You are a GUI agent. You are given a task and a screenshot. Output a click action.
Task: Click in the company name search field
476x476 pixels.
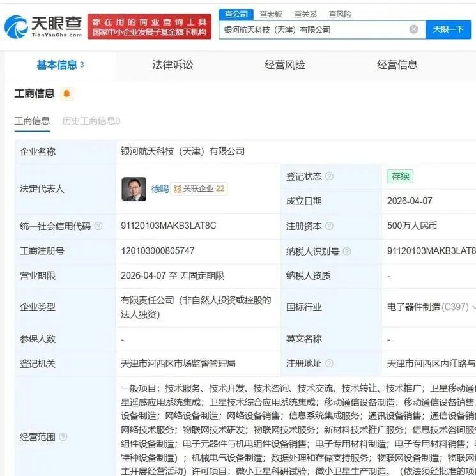point(313,29)
